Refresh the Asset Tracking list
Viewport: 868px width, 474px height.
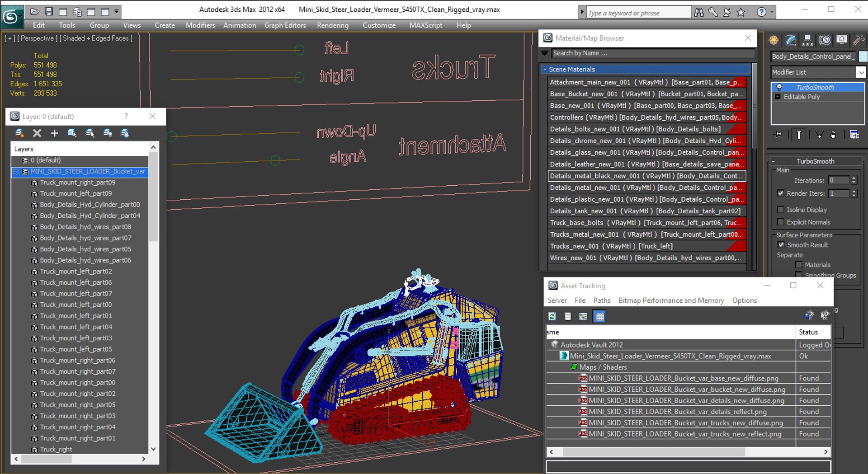point(552,316)
